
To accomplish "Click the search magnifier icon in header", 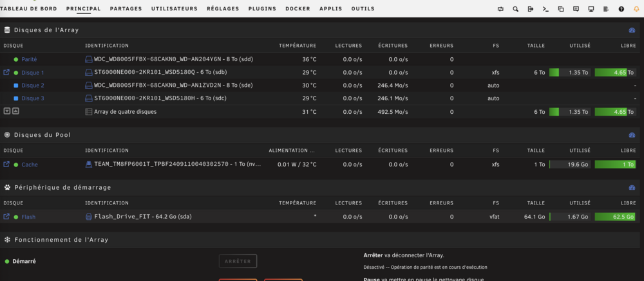I will [515, 8].
